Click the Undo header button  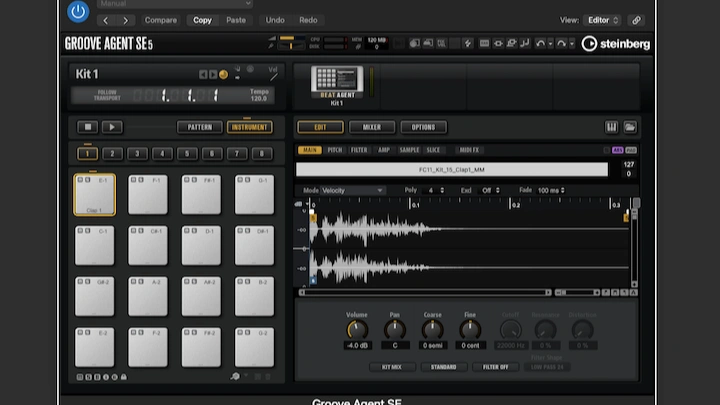(275, 20)
